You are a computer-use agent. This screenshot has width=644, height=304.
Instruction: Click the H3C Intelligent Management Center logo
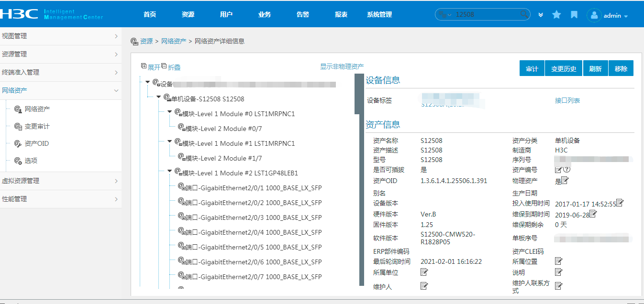pyautogui.click(x=52, y=14)
